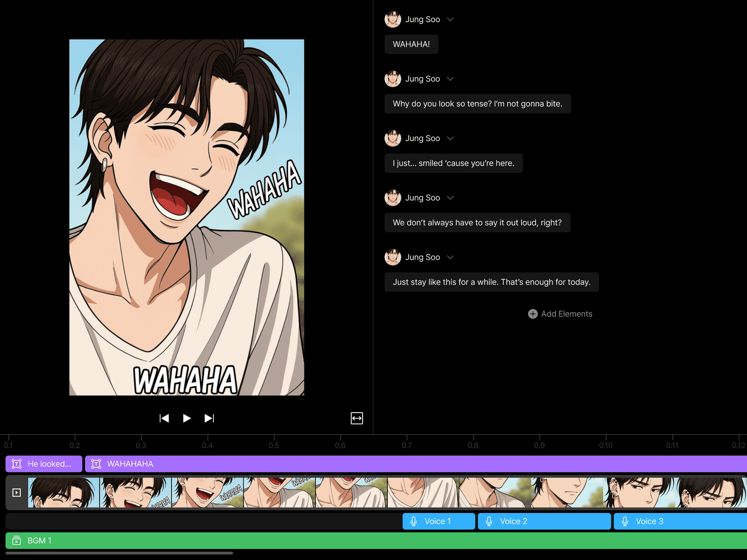Click the skip-to-start playback icon
The height and width of the screenshot is (560, 747).
(x=164, y=418)
